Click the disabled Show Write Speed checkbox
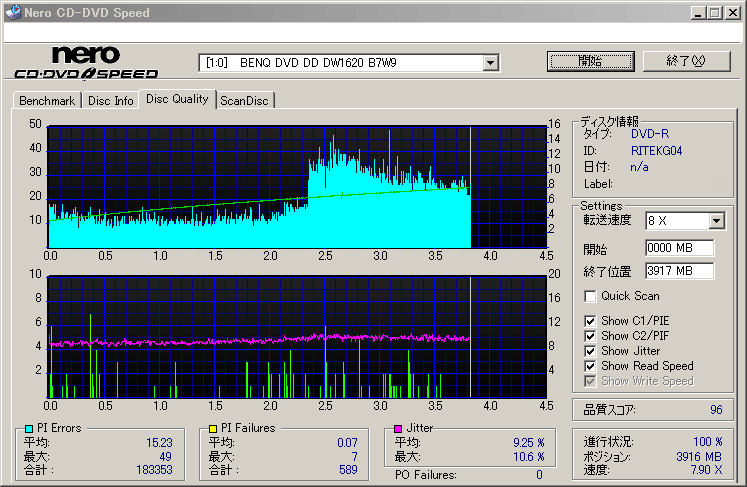Screen dimensions: 747x487 coord(590,381)
